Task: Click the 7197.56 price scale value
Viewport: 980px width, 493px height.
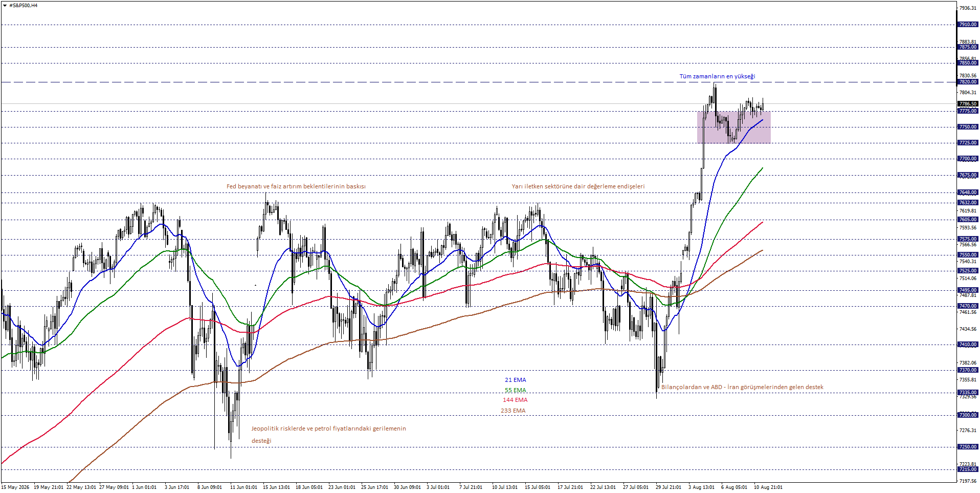Action: pos(968,481)
